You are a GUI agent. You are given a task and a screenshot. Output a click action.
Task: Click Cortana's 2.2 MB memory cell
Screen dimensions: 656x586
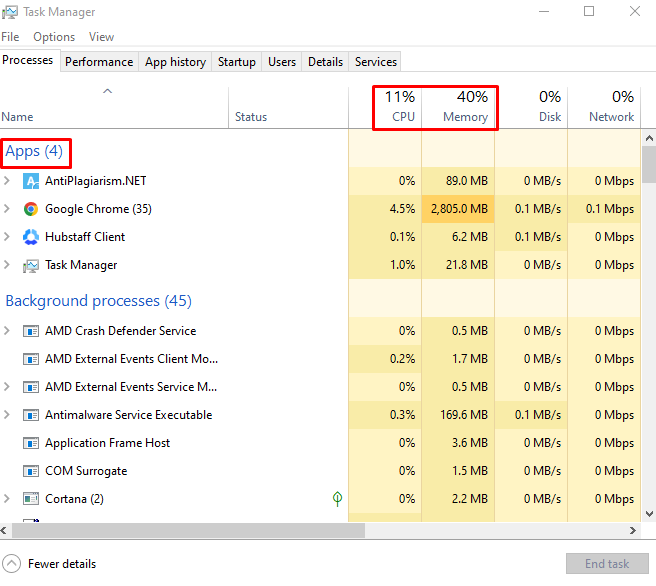click(458, 499)
